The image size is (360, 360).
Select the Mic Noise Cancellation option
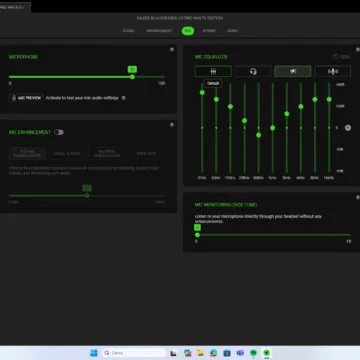coord(107,154)
